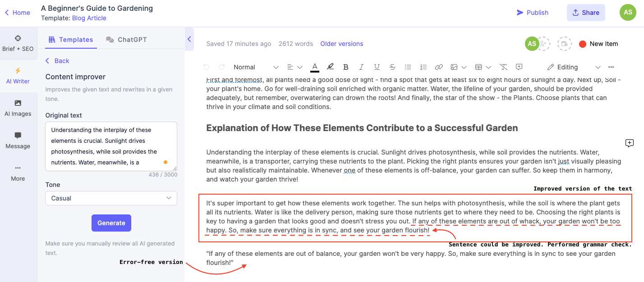Image resolution: width=644 pixels, height=282 pixels.
Task: Click the Publish button
Action: point(533,13)
